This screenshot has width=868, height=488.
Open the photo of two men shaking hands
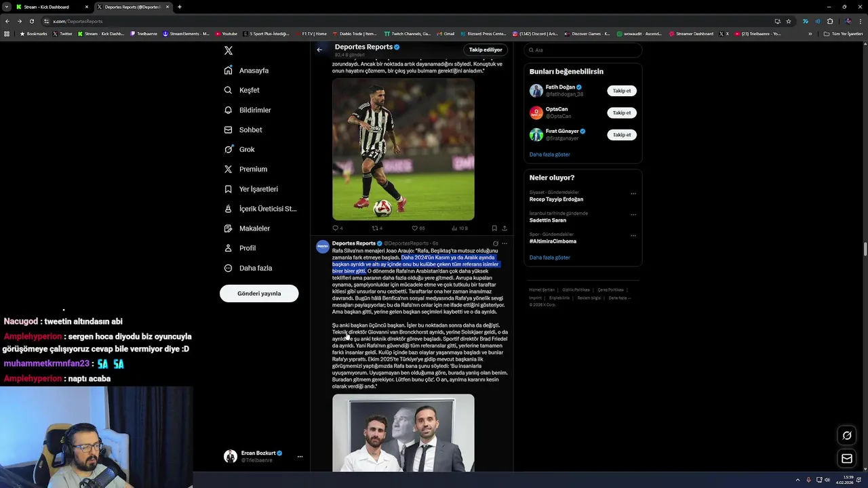click(x=403, y=433)
